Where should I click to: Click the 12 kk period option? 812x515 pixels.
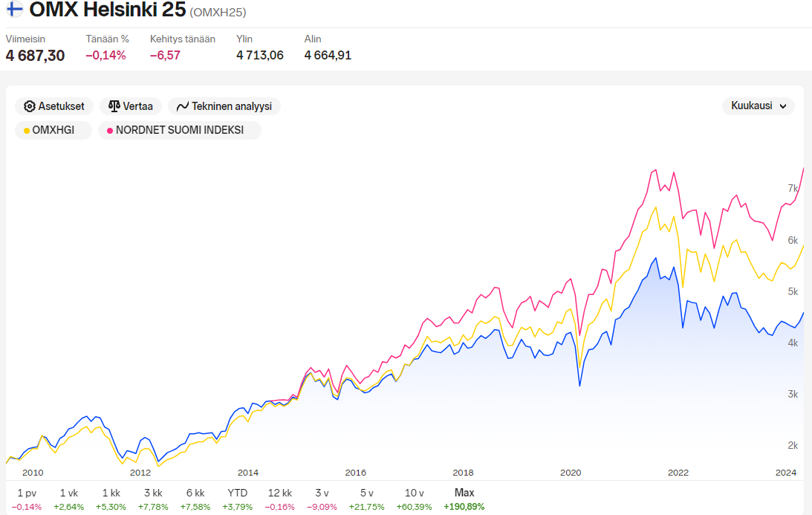pos(279,499)
